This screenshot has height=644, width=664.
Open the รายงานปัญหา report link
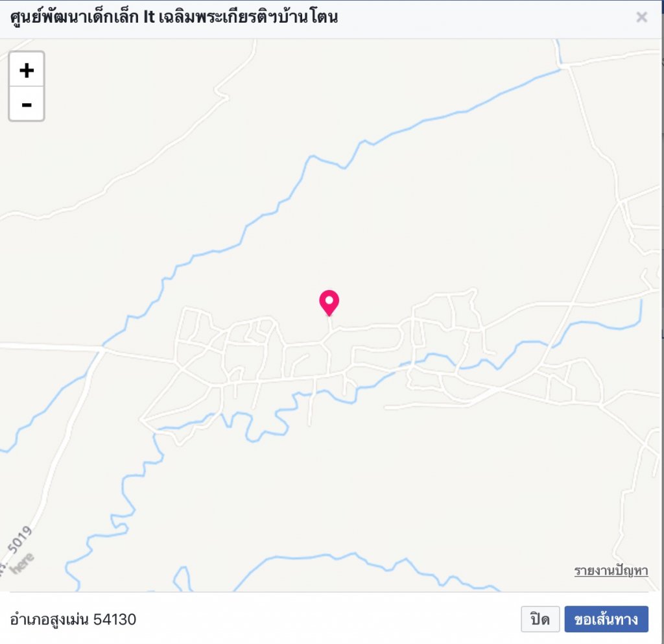click(611, 571)
